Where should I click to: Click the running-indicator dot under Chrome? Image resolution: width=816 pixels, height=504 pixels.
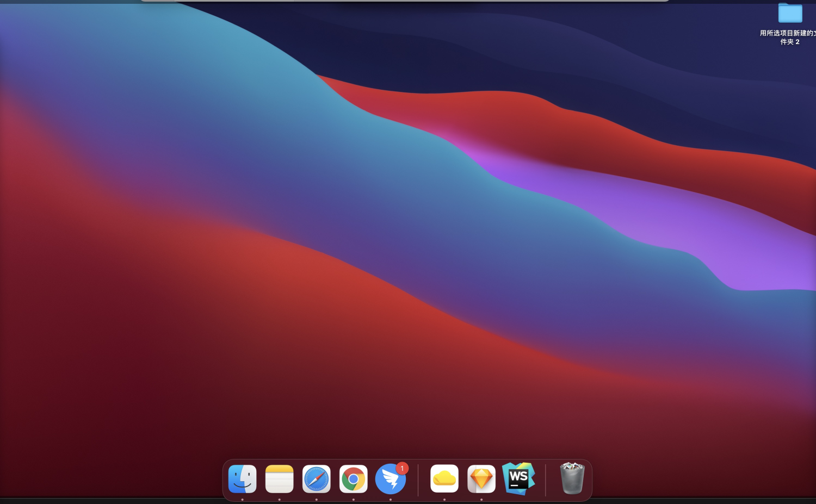tap(353, 499)
